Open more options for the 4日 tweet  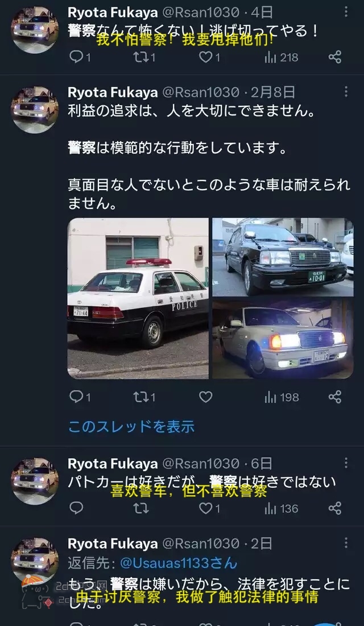coord(346,12)
